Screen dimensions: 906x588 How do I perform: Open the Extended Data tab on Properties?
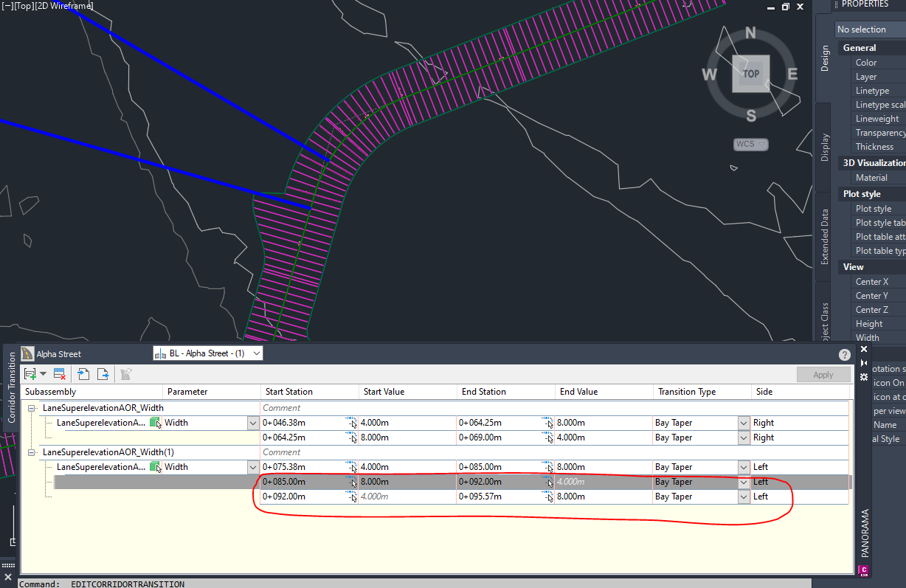point(823,236)
